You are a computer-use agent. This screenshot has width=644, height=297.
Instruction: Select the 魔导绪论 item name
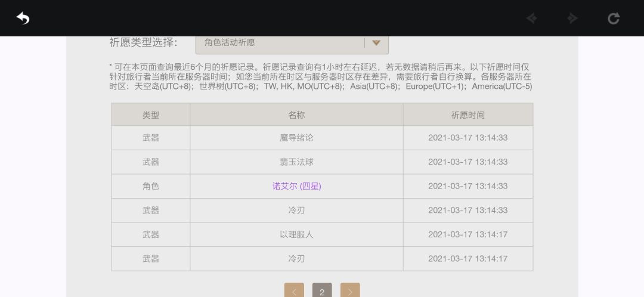pyautogui.click(x=296, y=138)
